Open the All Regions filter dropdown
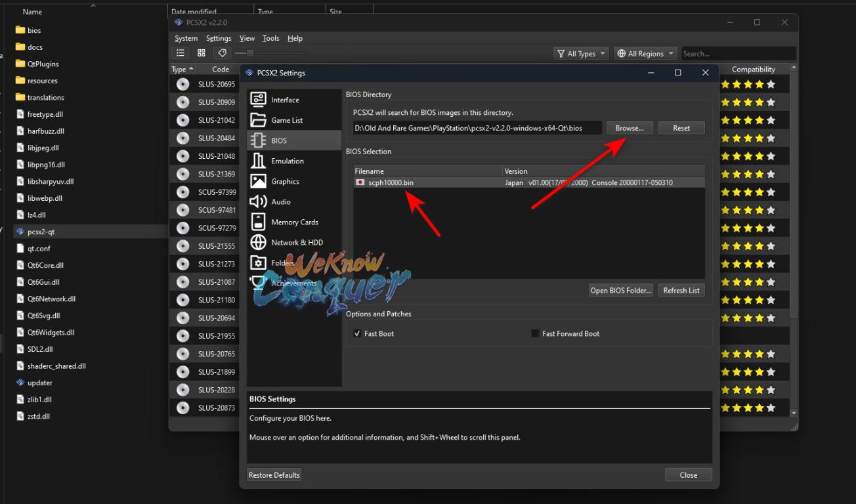 (x=645, y=54)
